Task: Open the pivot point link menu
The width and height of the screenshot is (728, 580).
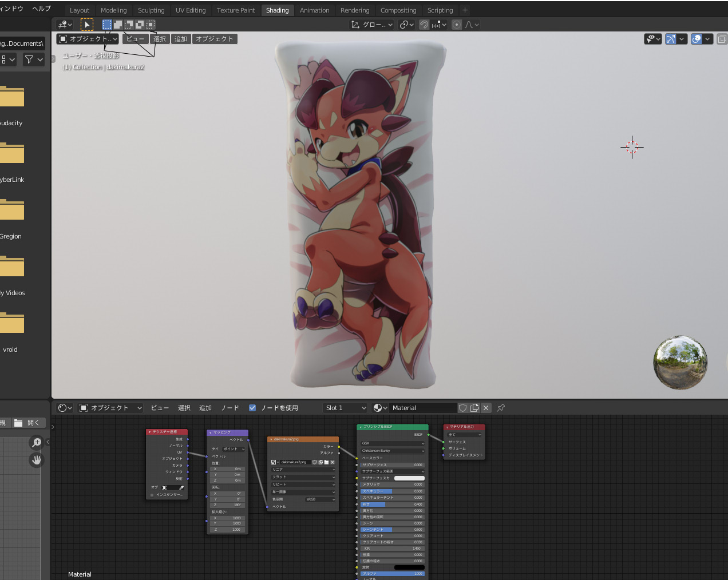Action: tap(406, 25)
